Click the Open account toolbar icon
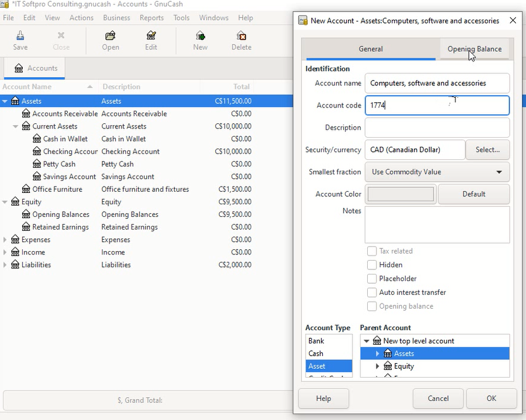The height and width of the screenshot is (420, 526). (x=110, y=36)
